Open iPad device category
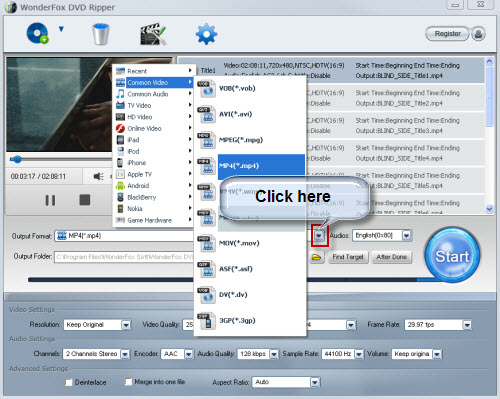The image size is (500, 399). point(153,140)
